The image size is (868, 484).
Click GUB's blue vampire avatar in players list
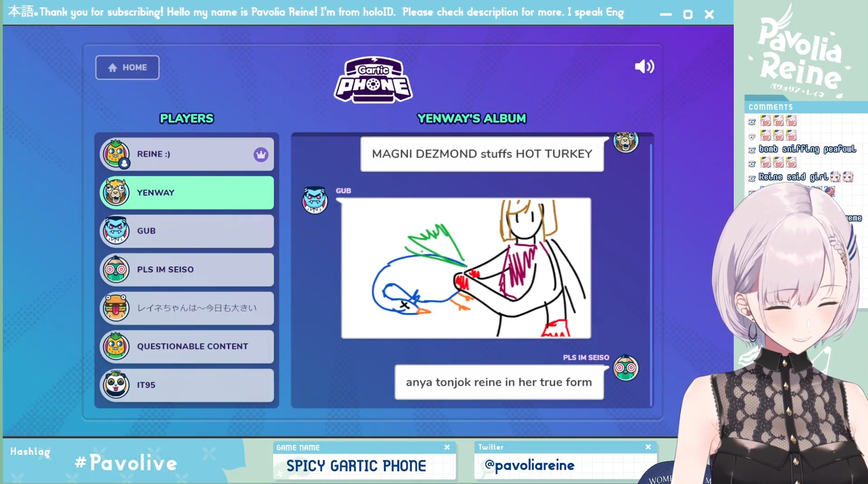tap(116, 231)
